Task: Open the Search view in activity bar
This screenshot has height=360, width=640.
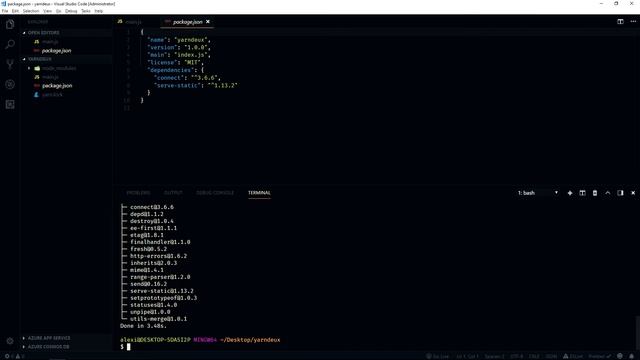Action: [x=10, y=44]
